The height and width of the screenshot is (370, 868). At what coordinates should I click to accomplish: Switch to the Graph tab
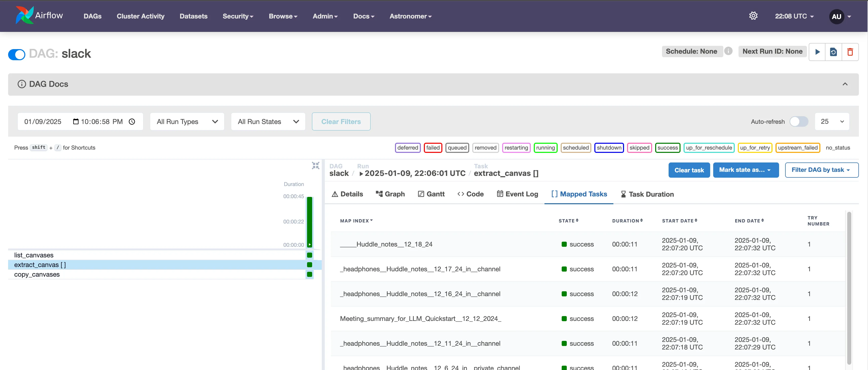(390, 194)
